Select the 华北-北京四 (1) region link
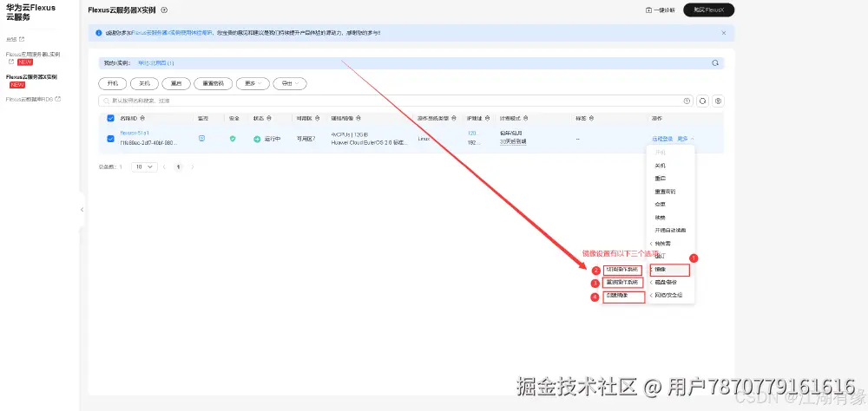 point(156,63)
